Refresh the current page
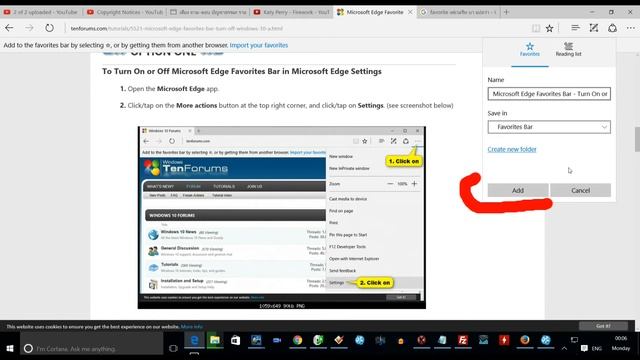640x360 pixels. point(49,28)
